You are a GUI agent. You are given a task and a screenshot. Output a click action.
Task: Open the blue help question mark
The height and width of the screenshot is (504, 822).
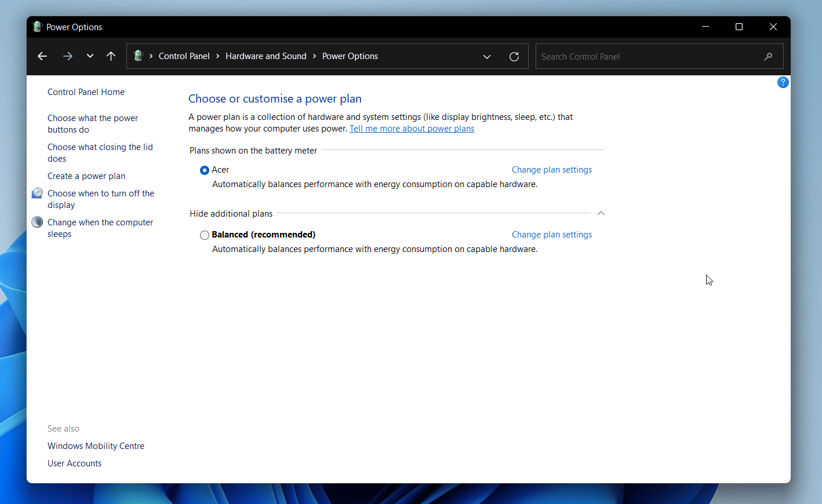[x=783, y=82]
